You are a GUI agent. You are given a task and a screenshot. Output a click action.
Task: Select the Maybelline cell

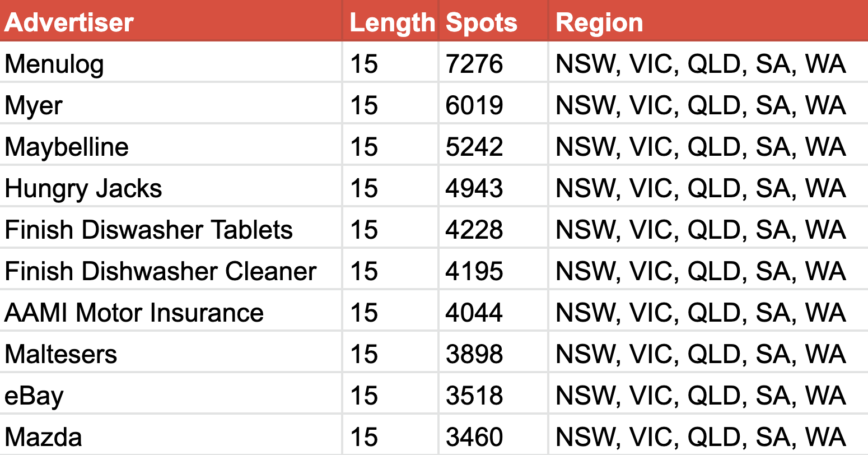click(x=171, y=145)
